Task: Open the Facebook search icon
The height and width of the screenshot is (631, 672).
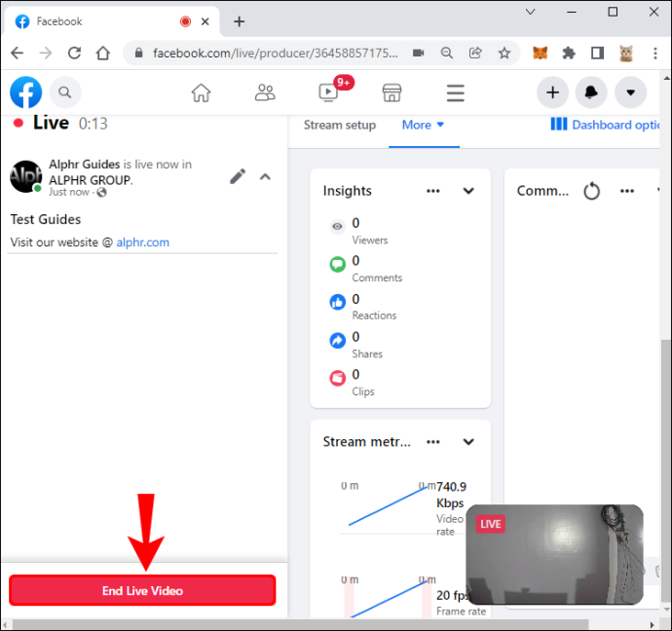Action: (65, 93)
